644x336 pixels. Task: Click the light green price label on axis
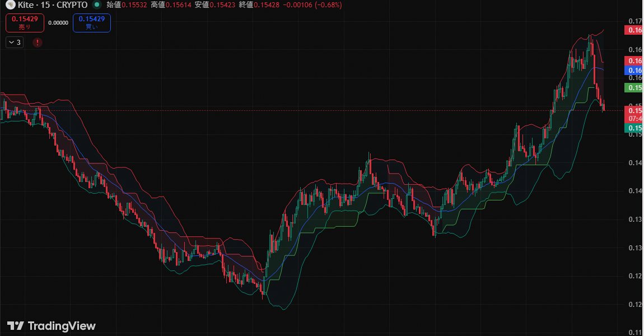[x=634, y=88]
